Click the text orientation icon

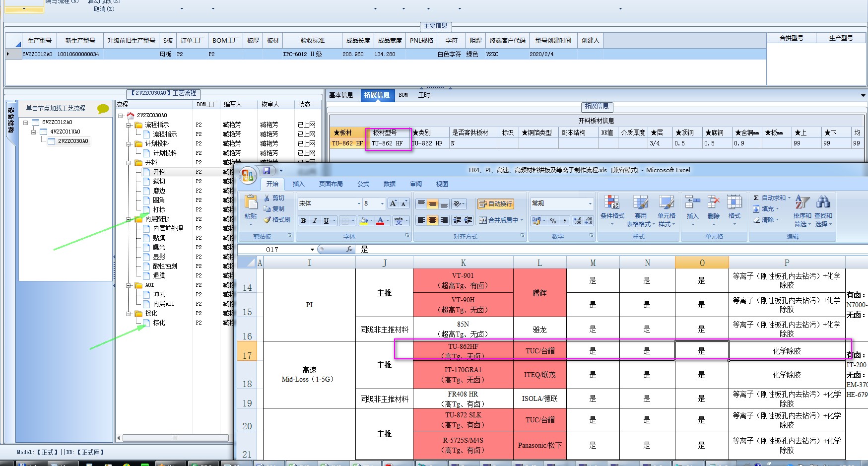point(457,203)
